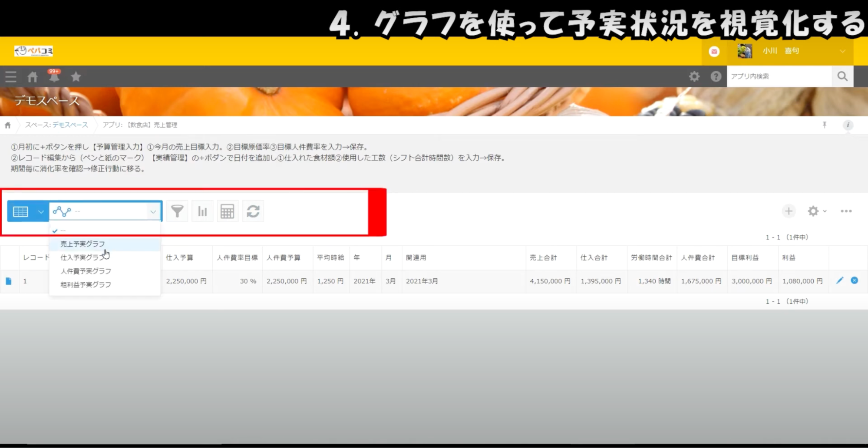Image resolution: width=868 pixels, height=448 pixels.
Task: Click the refresh arrows icon
Action: pyautogui.click(x=253, y=211)
